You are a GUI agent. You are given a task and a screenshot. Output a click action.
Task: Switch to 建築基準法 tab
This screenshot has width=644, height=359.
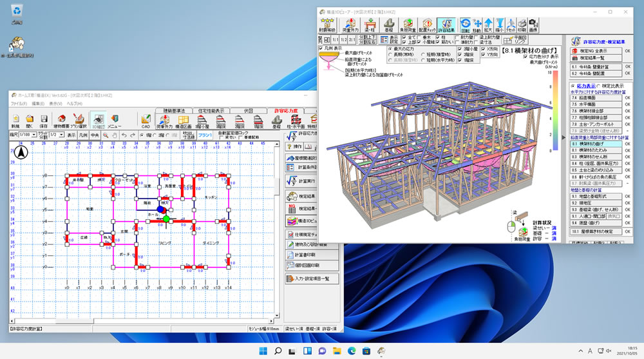(x=174, y=111)
